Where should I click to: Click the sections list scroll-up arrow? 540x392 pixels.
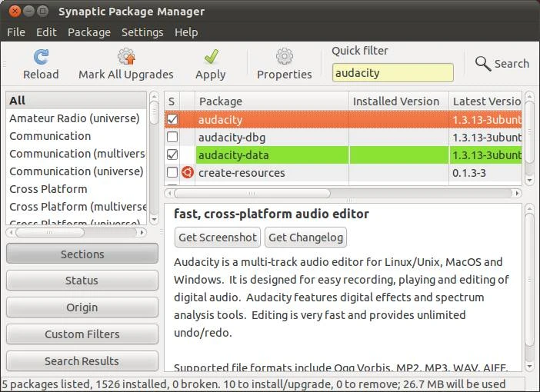155,96
